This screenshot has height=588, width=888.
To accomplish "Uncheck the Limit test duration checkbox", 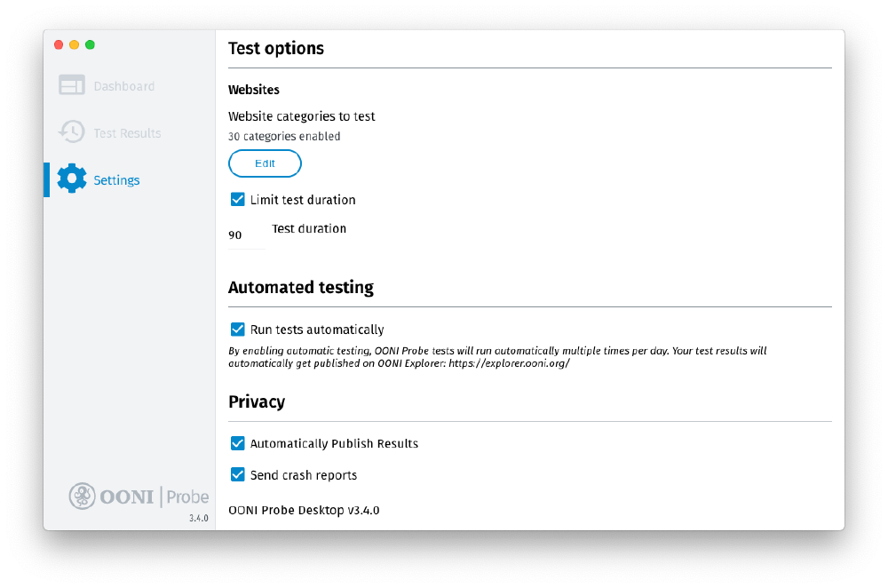I will coord(237,199).
